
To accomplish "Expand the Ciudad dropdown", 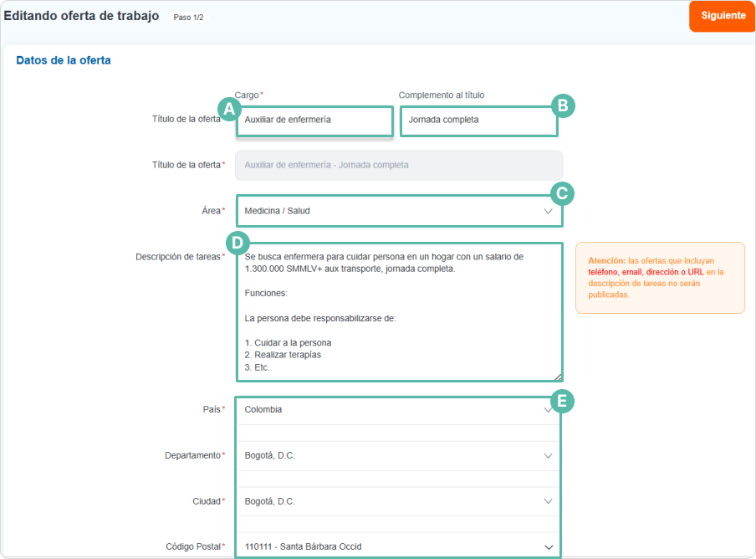I will tap(397, 501).
